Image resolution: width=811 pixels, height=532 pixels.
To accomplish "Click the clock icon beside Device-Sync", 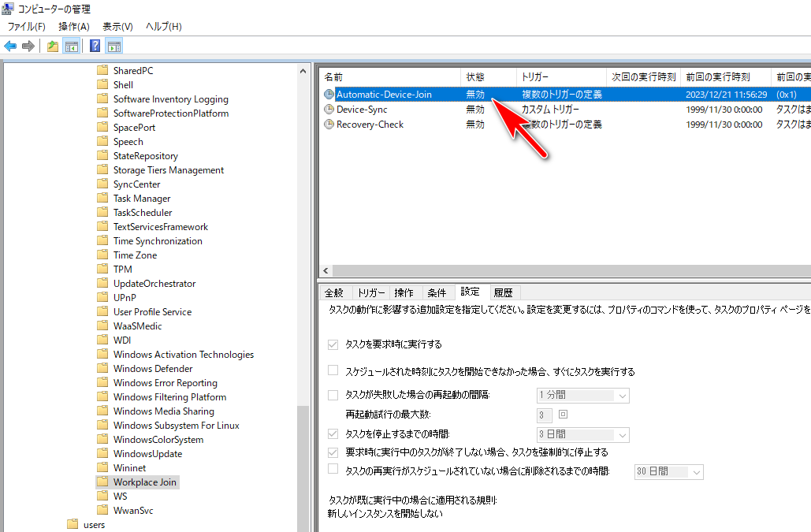I will pyautogui.click(x=329, y=110).
